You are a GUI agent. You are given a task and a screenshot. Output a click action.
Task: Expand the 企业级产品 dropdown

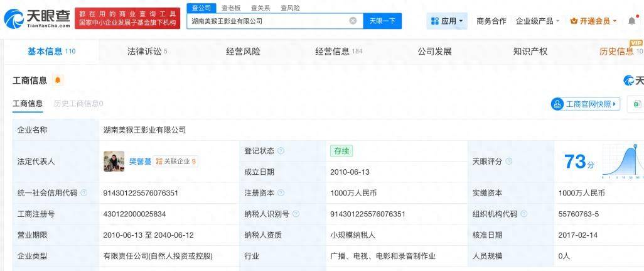(x=538, y=21)
